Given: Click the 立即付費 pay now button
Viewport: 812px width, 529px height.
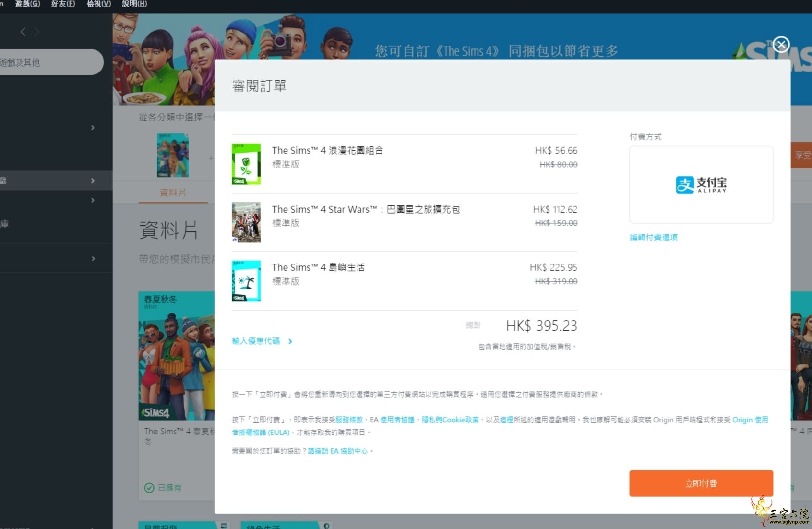Looking at the screenshot, I should pyautogui.click(x=701, y=483).
